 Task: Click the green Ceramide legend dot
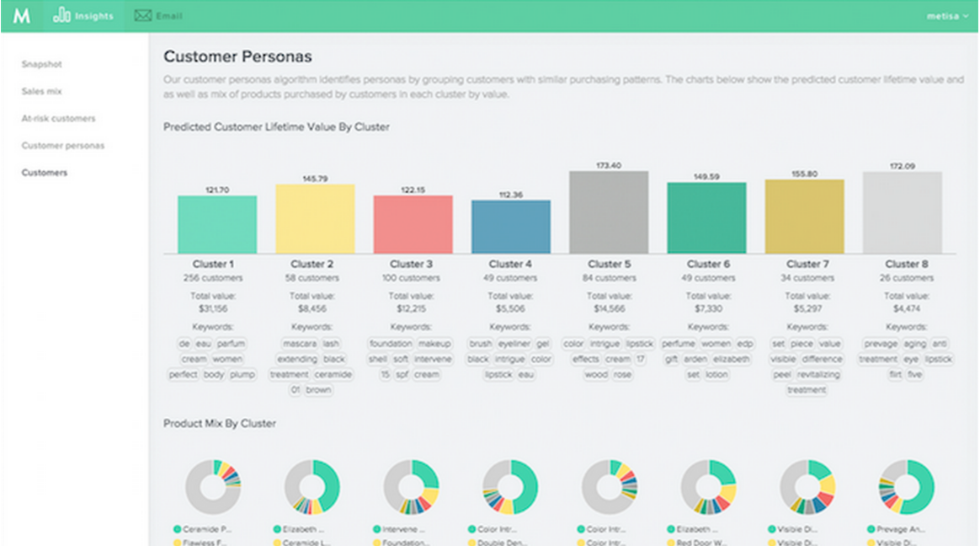[x=177, y=529]
